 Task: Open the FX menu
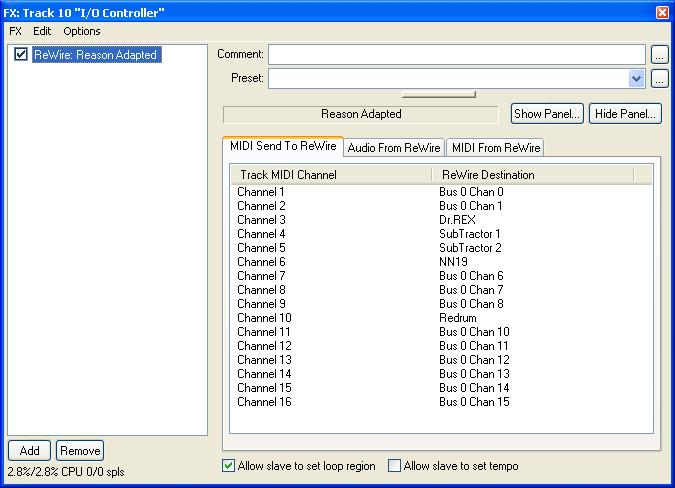click(x=15, y=31)
